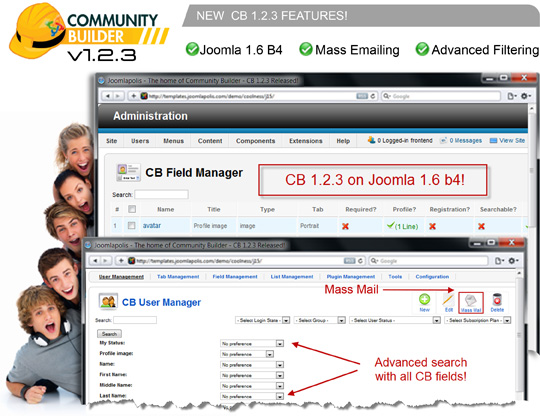Open the Users menu in Administration
Viewport: 540px width, 416px height.
tap(140, 141)
